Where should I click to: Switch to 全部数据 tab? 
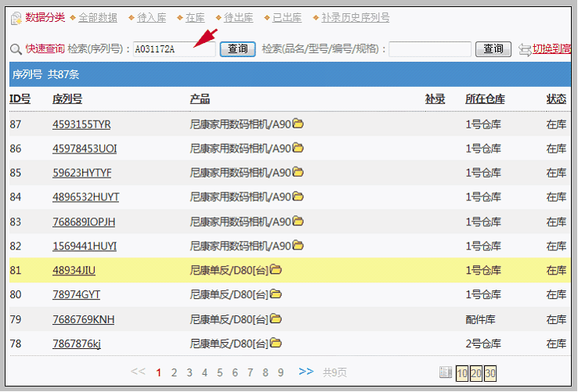[x=97, y=17]
